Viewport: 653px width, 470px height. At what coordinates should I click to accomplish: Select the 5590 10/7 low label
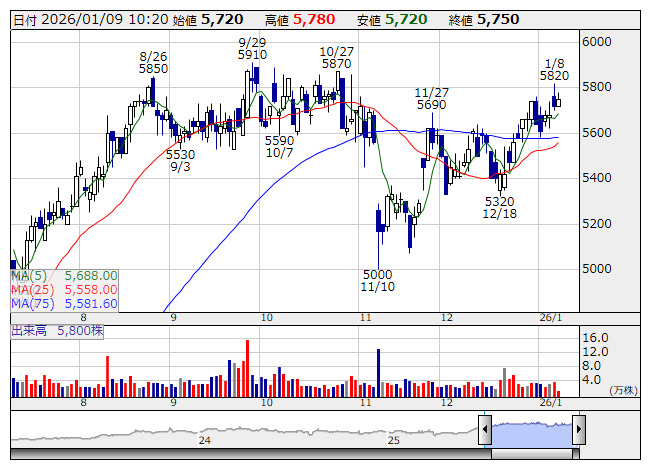(279, 147)
